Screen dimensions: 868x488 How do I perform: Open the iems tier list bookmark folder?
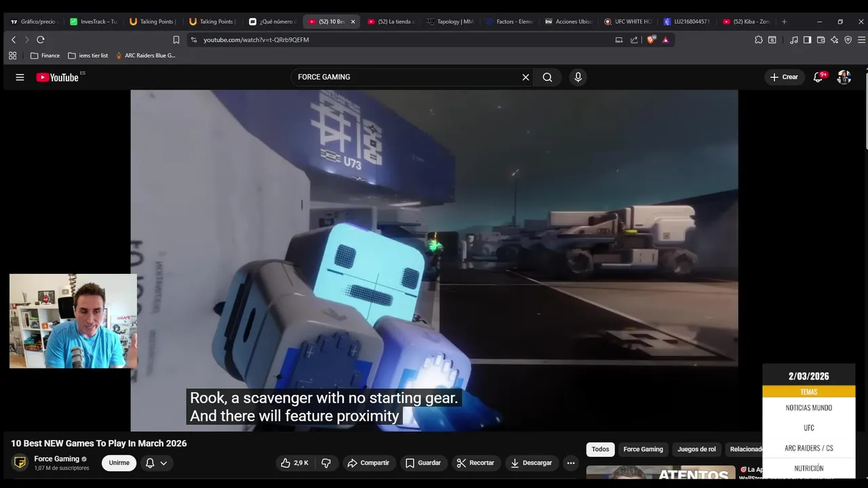[x=88, y=56]
